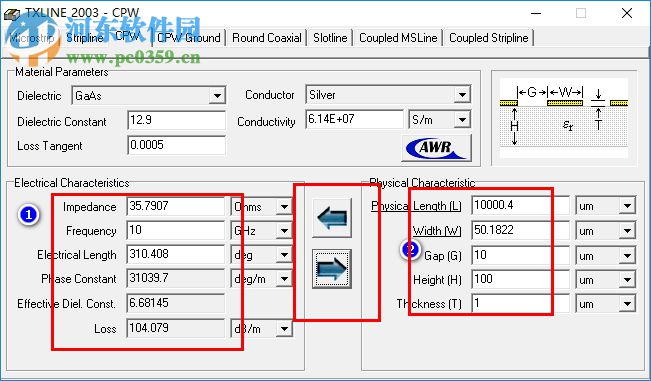Open the Conductivity S/m unit dropdown
This screenshot has width=651, height=381.
pyautogui.click(x=462, y=120)
